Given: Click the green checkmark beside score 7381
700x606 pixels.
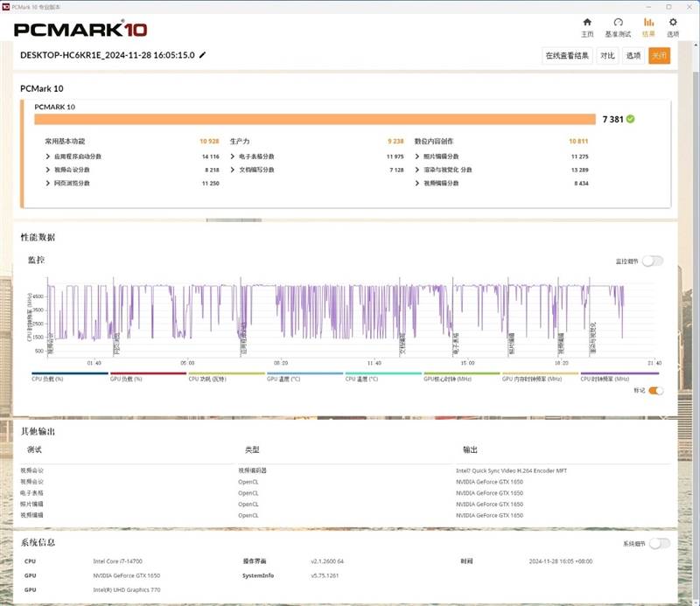Looking at the screenshot, I should tap(630, 119).
